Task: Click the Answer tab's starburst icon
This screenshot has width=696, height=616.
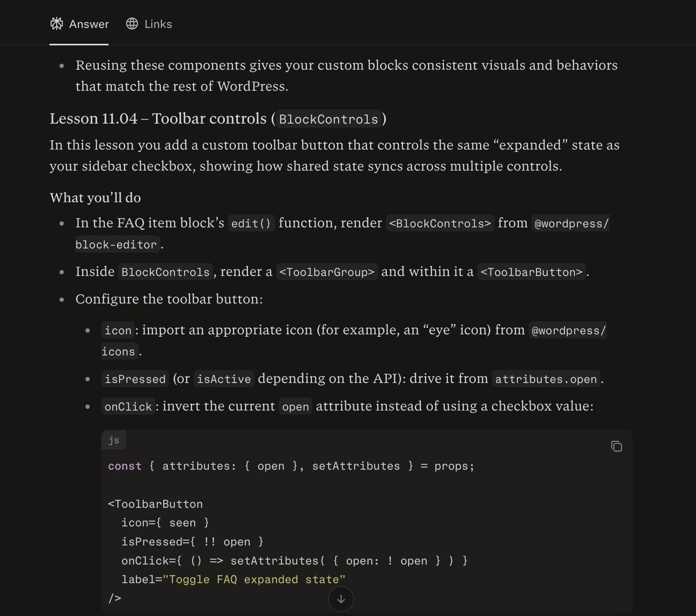Action: [57, 24]
